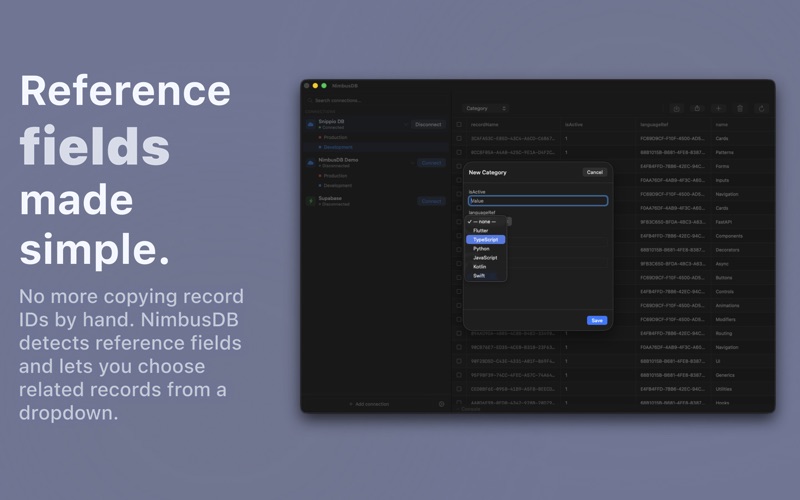Click the recordName column header
Image resolution: width=800 pixels, height=500 pixels.
point(485,124)
